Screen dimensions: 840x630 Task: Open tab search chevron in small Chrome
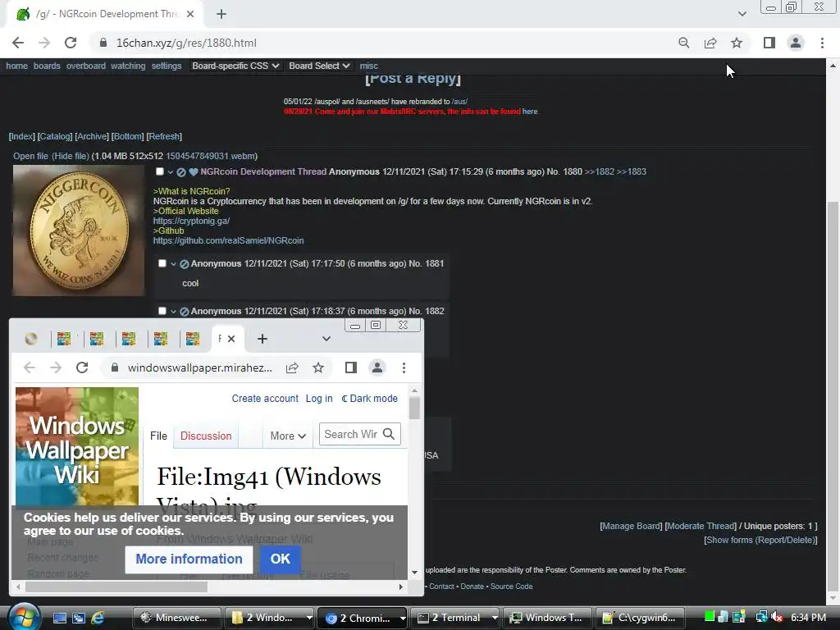[x=326, y=339]
